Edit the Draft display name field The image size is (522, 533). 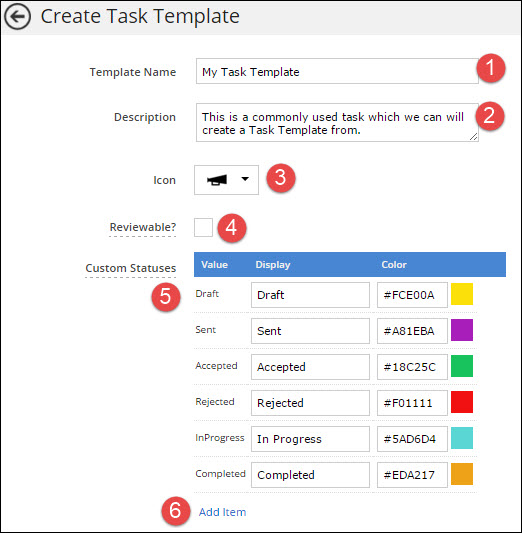pos(310,295)
